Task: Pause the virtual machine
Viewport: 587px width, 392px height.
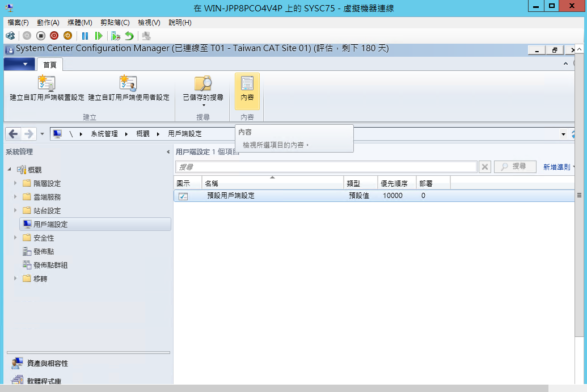Action: (x=85, y=36)
